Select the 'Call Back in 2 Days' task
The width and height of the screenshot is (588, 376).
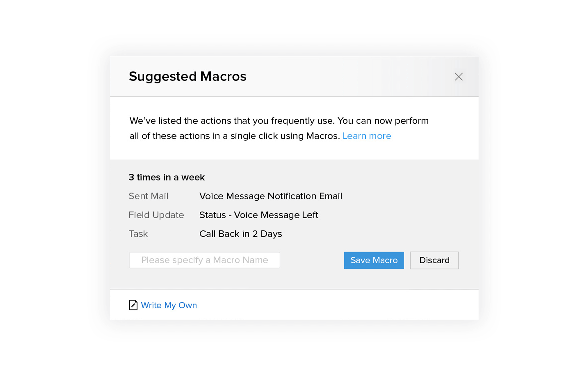point(240,234)
